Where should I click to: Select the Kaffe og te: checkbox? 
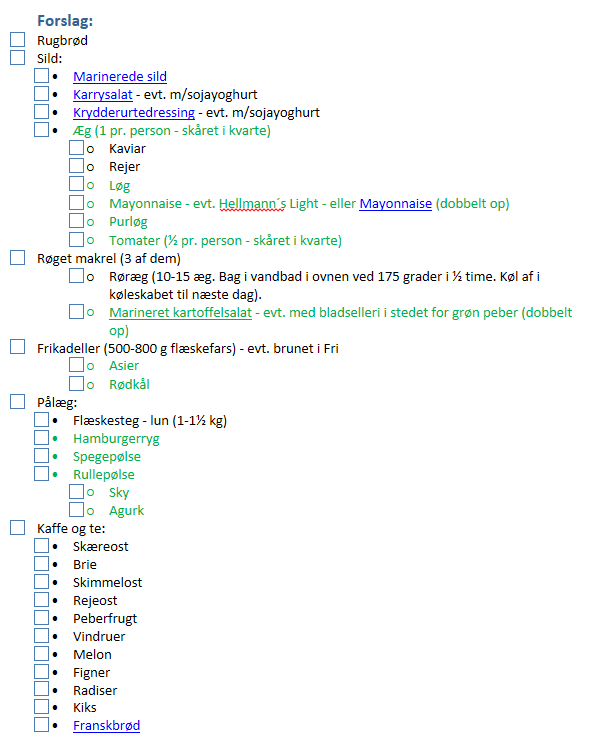[18, 527]
